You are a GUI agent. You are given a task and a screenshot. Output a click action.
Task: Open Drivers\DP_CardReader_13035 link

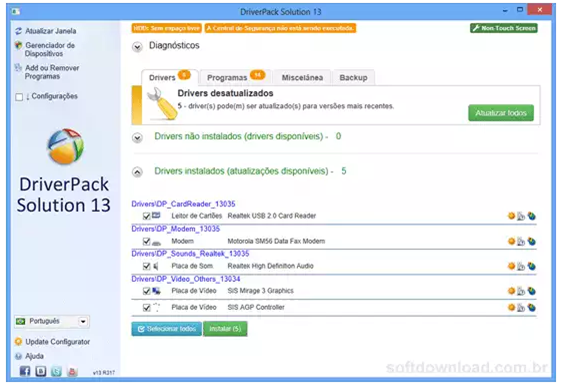click(x=183, y=204)
